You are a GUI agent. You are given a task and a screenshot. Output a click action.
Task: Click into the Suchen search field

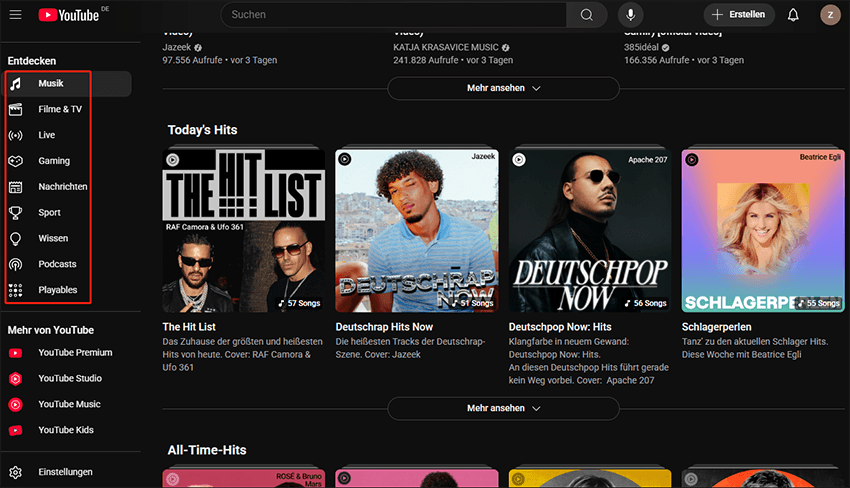[394, 15]
